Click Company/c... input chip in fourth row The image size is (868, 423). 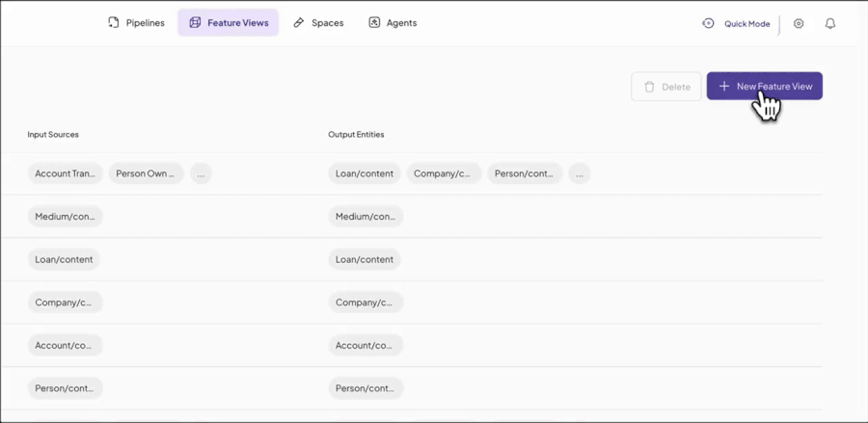click(x=66, y=303)
